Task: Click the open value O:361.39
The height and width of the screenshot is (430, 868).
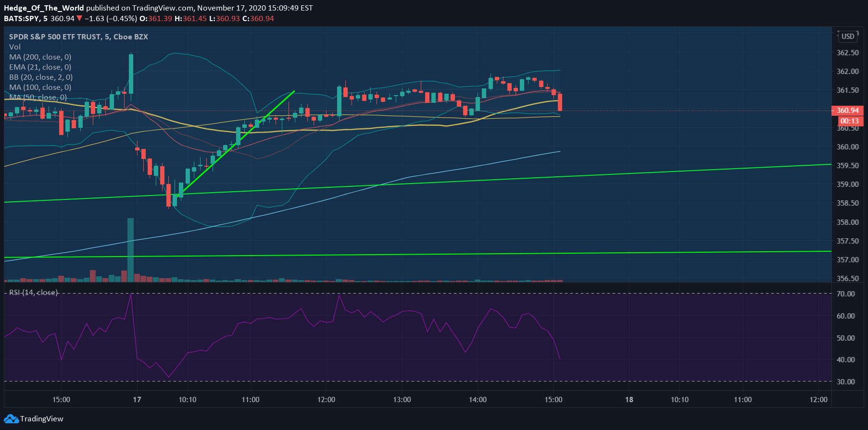Action: point(156,19)
